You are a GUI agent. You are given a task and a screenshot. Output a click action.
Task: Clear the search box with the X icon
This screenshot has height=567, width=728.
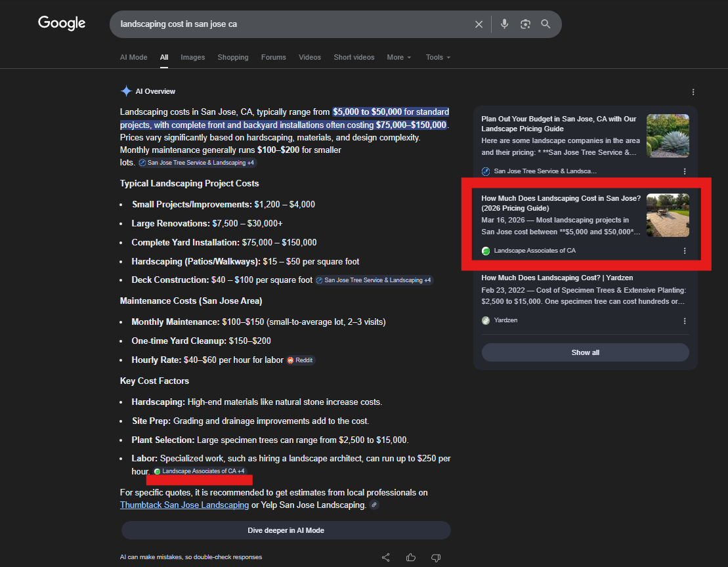(479, 24)
